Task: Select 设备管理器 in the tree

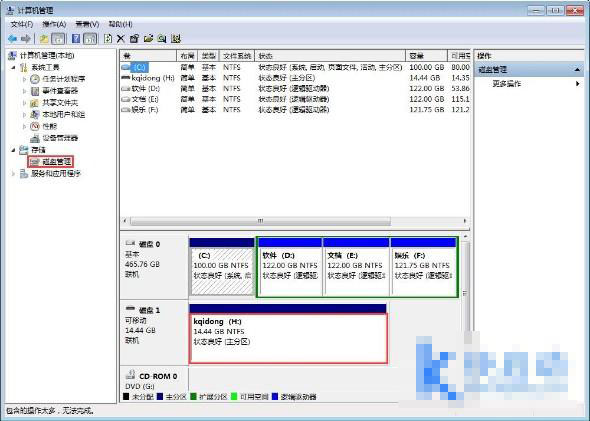Action: point(60,138)
